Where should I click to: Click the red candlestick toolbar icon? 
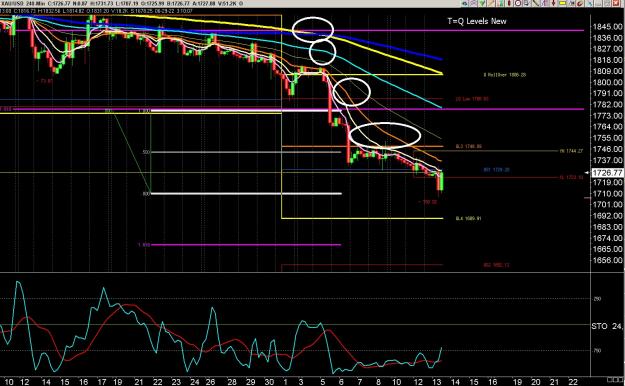click(x=509, y=3)
